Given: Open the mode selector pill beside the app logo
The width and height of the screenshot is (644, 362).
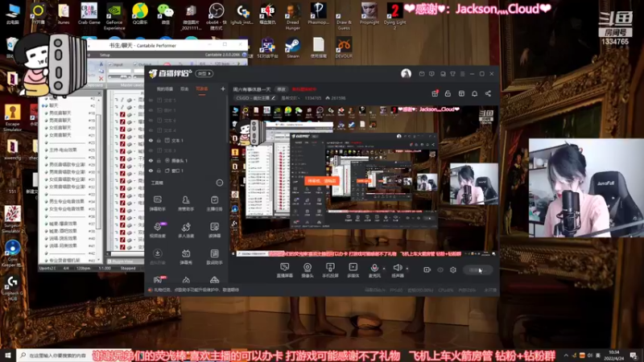Looking at the screenshot, I should (x=204, y=74).
